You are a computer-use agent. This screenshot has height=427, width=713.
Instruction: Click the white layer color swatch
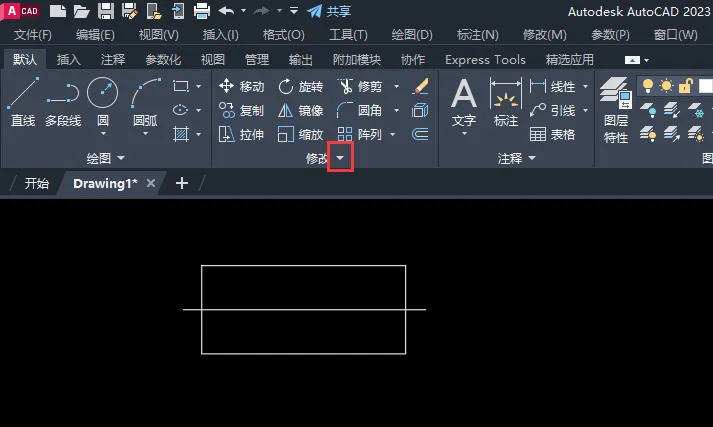click(x=706, y=85)
